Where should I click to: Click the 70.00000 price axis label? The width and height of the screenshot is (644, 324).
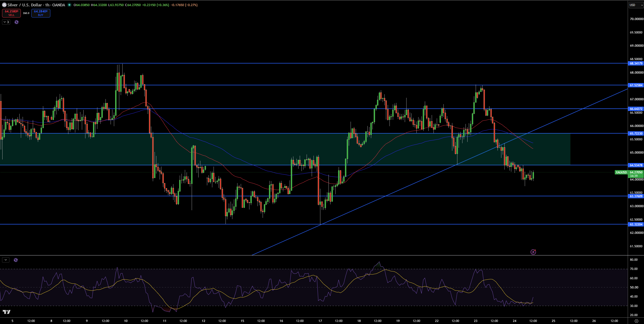pyautogui.click(x=636, y=19)
